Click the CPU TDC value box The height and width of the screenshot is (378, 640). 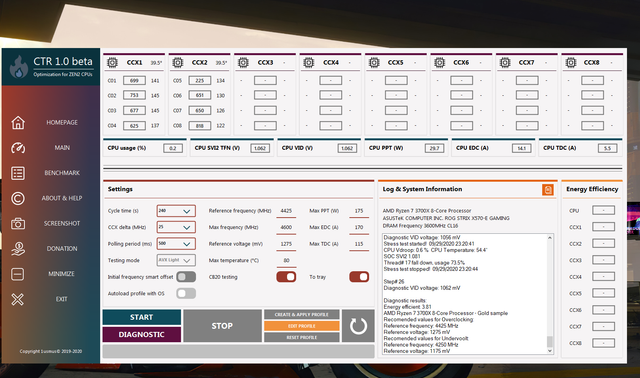click(607, 148)
